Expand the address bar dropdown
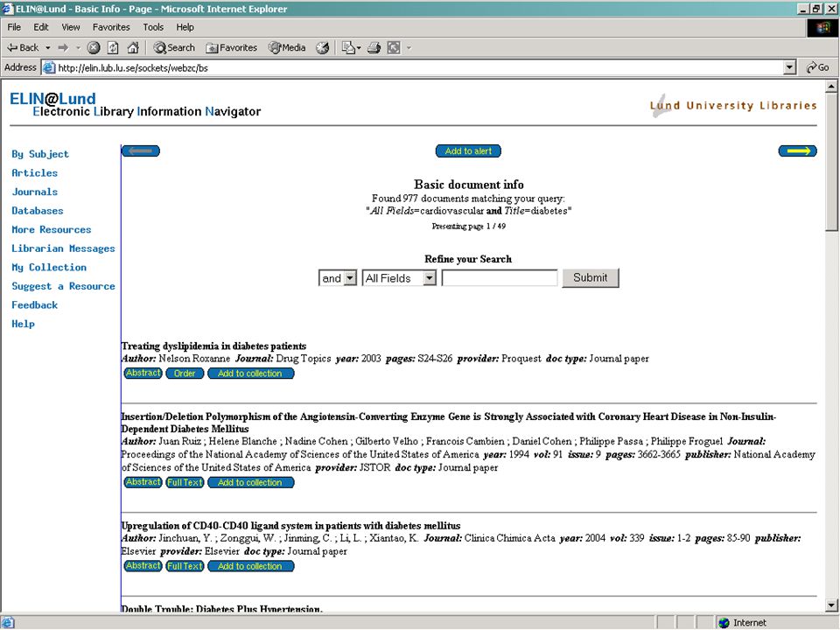This screenshot has width=840, height=630. pos(789,67)
